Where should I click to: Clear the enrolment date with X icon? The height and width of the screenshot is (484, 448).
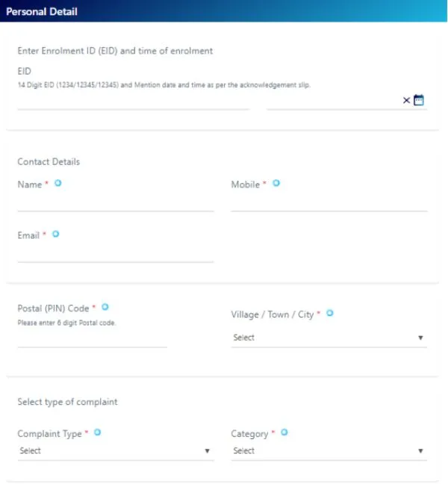tap(407, 100)
